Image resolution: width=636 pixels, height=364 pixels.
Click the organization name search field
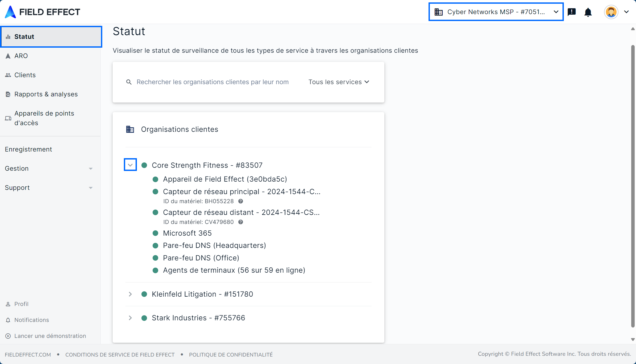[213, 82]
